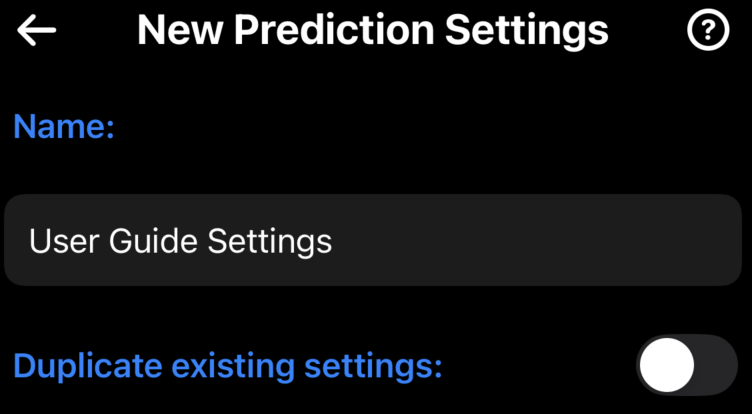Return to the previous screen
752x414 pixels.
(x=37, y=31)
